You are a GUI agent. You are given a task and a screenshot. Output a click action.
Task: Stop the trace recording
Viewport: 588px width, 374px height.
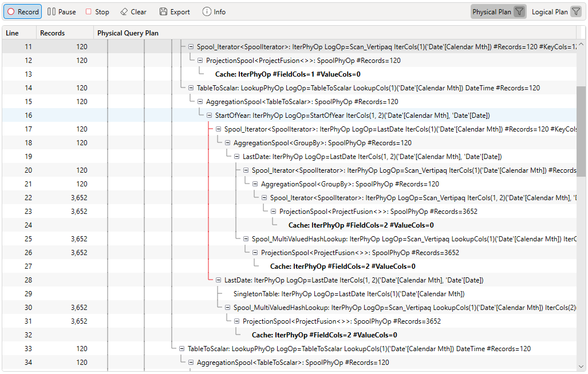click(x=97, y=11)
